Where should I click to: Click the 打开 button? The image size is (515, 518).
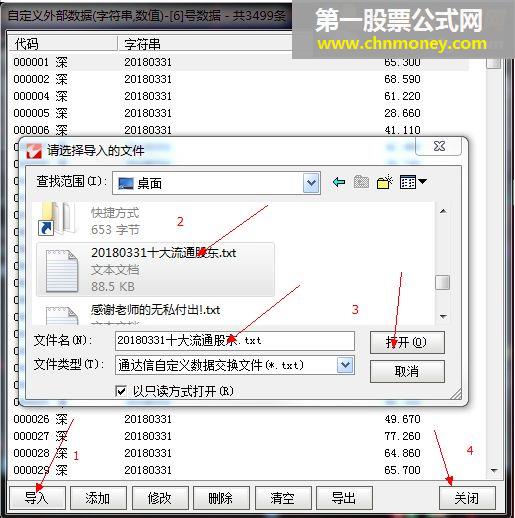click(x=407, y=342)
